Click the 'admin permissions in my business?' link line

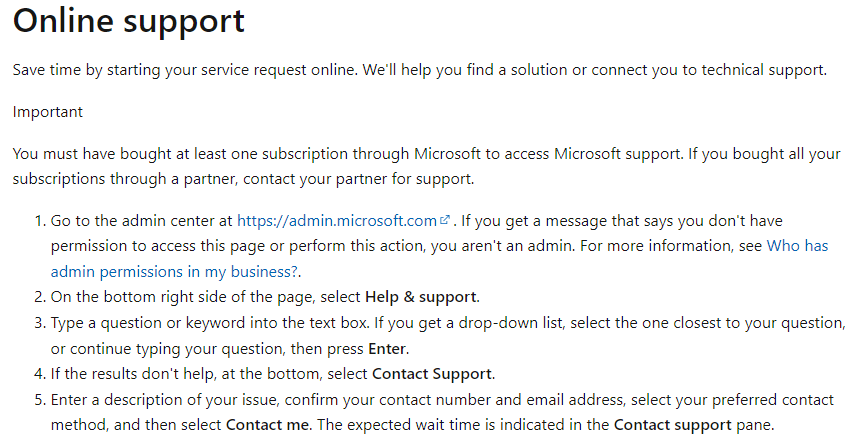174,272
